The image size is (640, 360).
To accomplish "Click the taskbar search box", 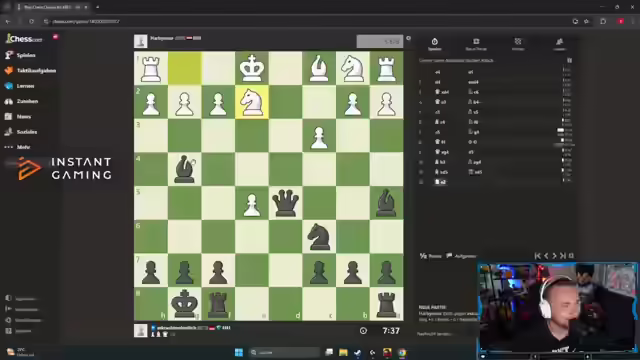I will (284, 352).
